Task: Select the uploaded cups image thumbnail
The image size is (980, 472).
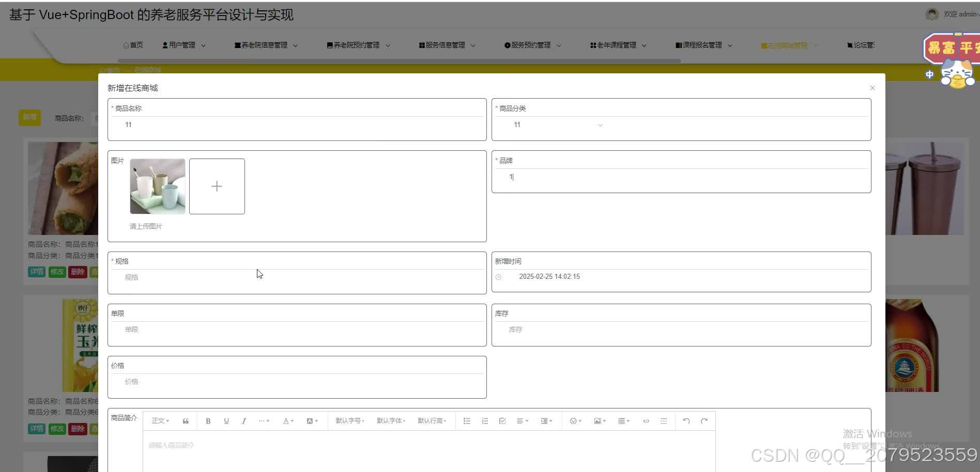Action: pyautogui.click(x=158, y=186)
